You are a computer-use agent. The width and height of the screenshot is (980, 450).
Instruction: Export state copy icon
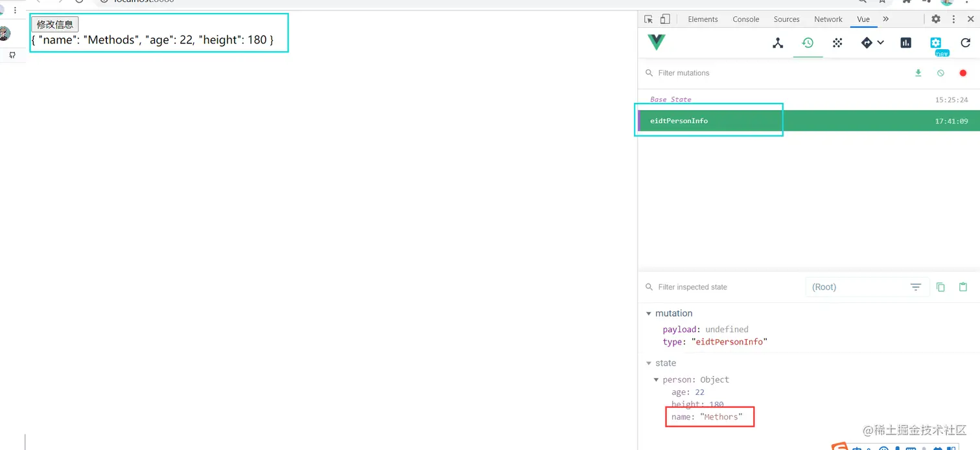(940, 287)
